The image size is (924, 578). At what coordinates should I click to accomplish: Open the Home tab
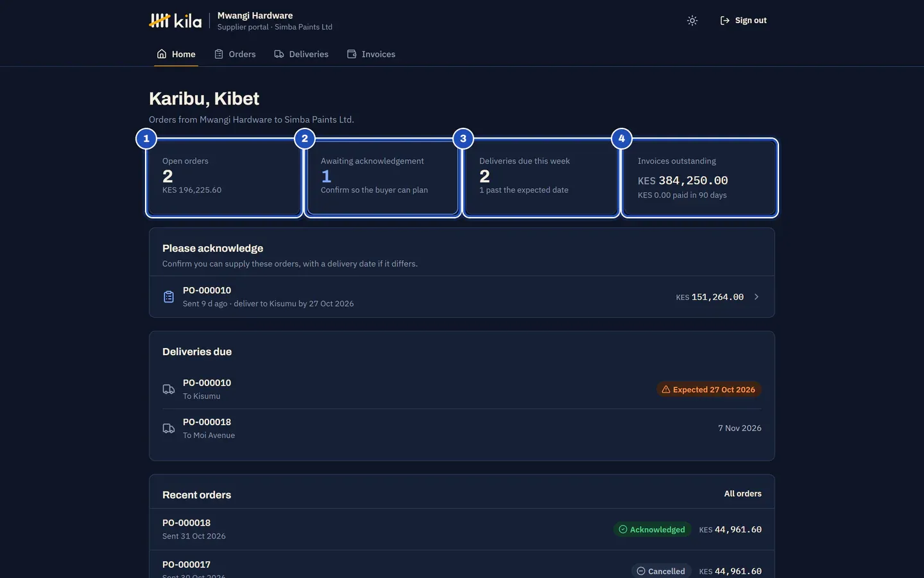(176, 54)
